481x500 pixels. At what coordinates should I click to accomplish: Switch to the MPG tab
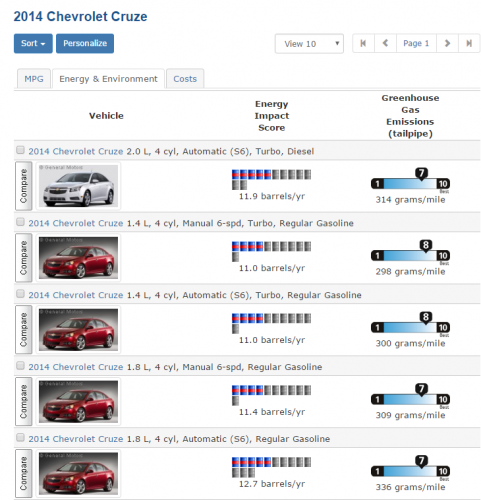pyautogui.click(x=34, y=79)
